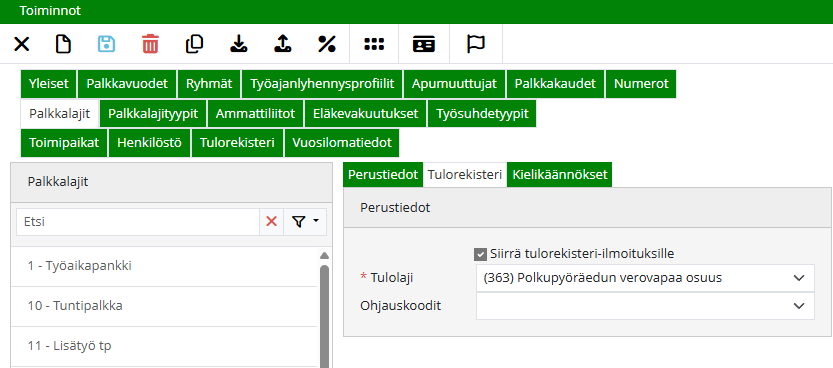Switch to the Perustiedot detail tab

click(383, 175)
